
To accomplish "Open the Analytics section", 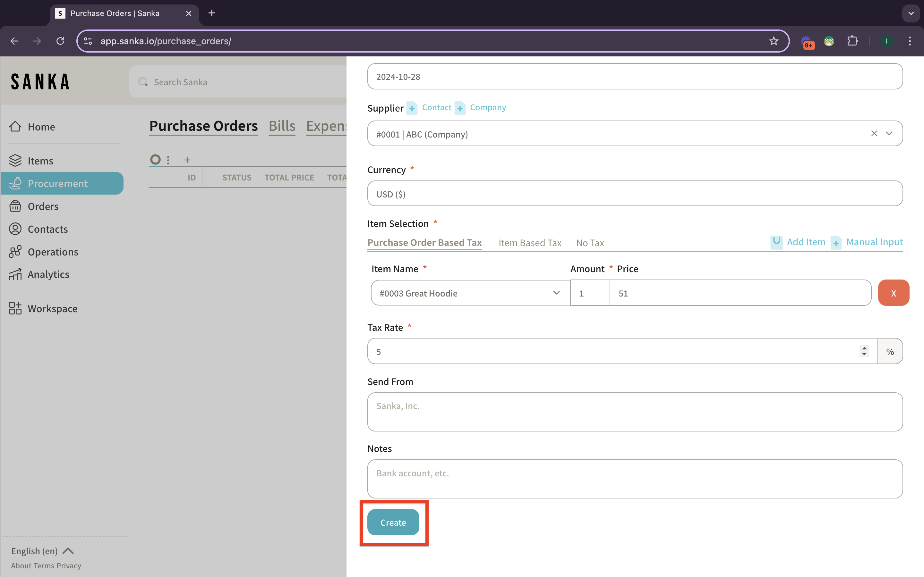I will click(48, 274).
